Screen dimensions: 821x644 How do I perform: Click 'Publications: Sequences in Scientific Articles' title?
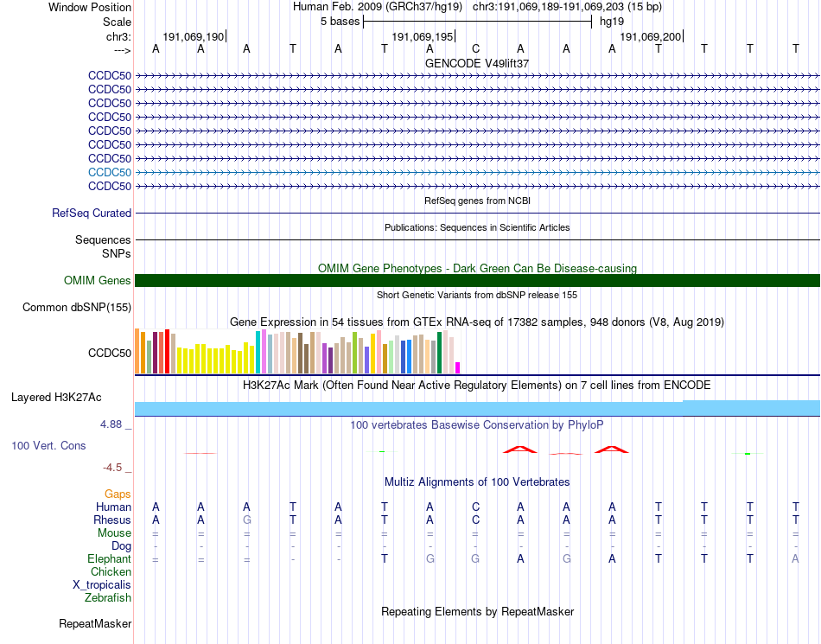[x=477, y=227]
